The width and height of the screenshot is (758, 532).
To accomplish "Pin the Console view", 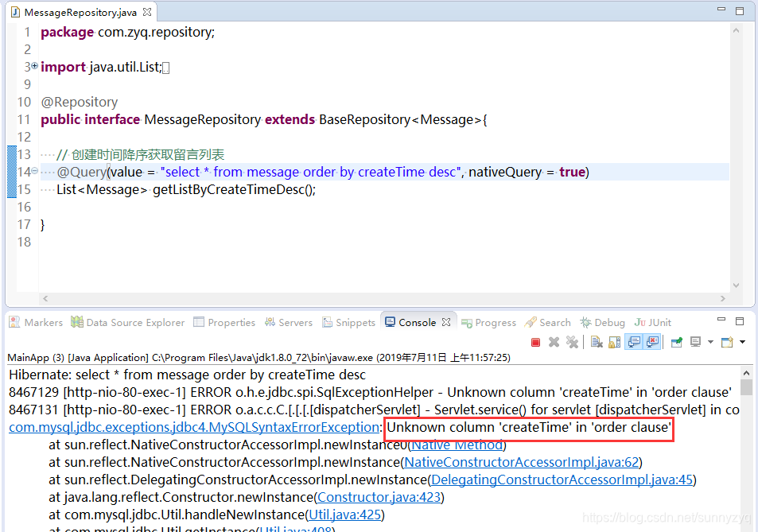I will click(x=675, y=342).
